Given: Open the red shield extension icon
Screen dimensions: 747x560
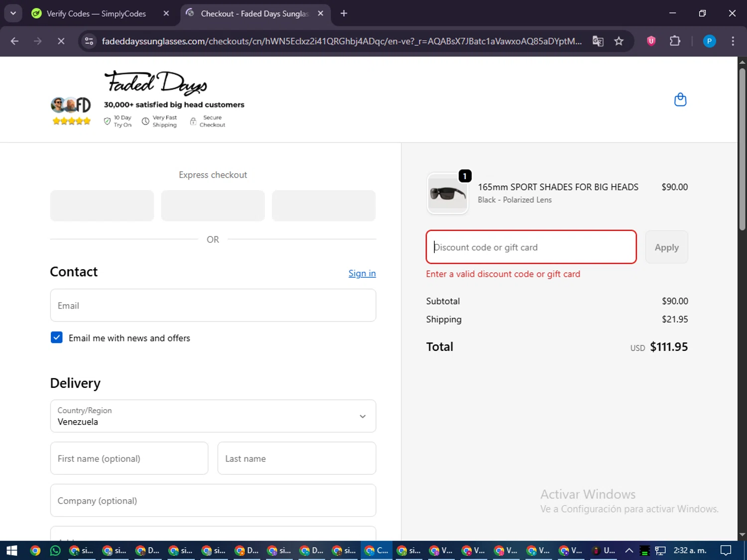Looking at the screenshot, I should (651, 41).
